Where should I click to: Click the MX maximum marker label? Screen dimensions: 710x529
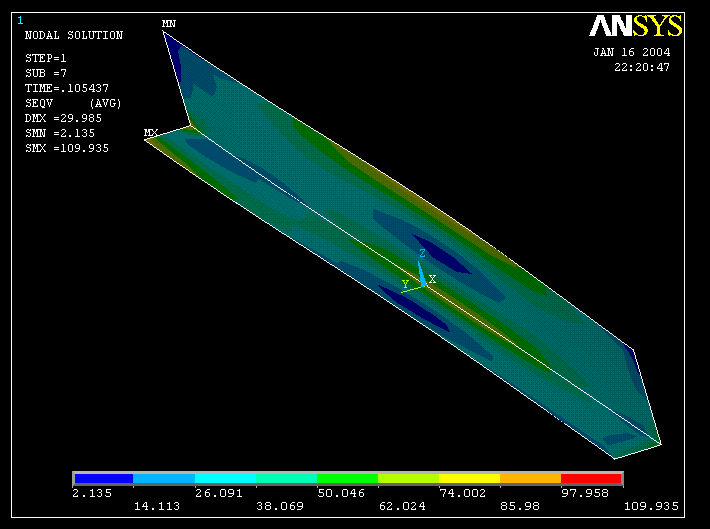click(151, 133)
